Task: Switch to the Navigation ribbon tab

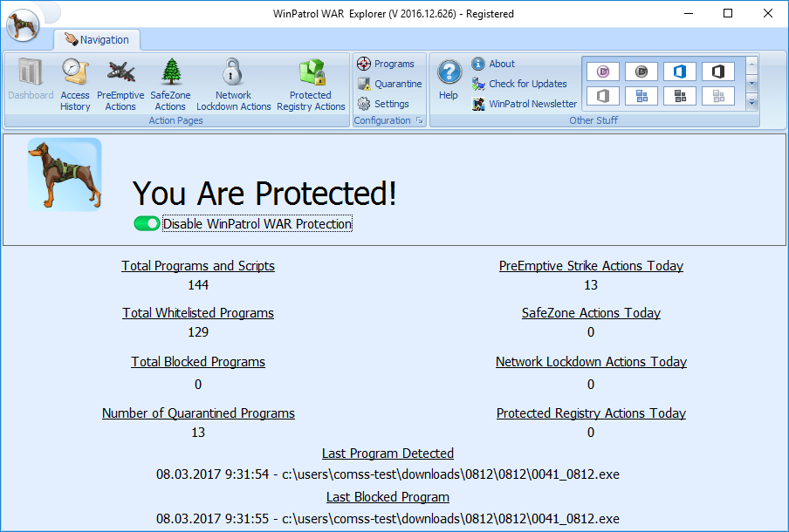Action: [x=97, y=39]
